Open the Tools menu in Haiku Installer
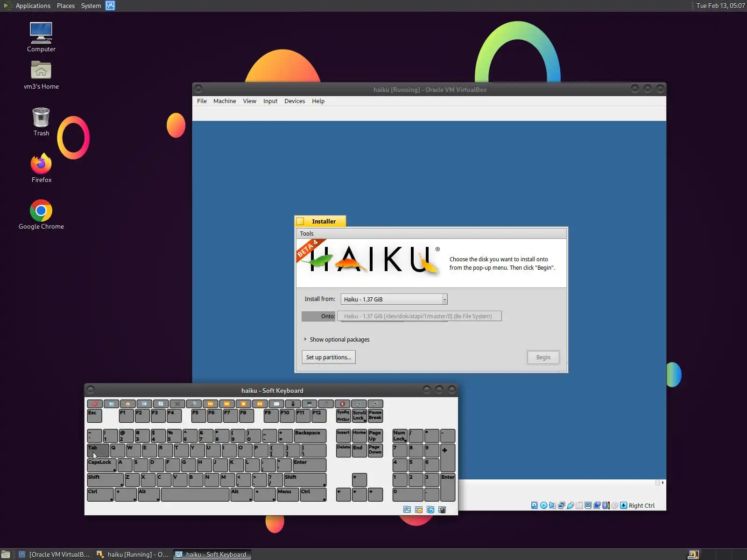This screenshot has height=560, width=747. click(x=307, y=233)
